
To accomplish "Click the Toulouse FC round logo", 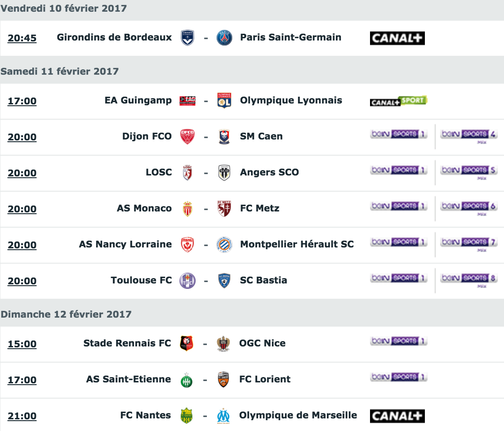I will [187, 281].
